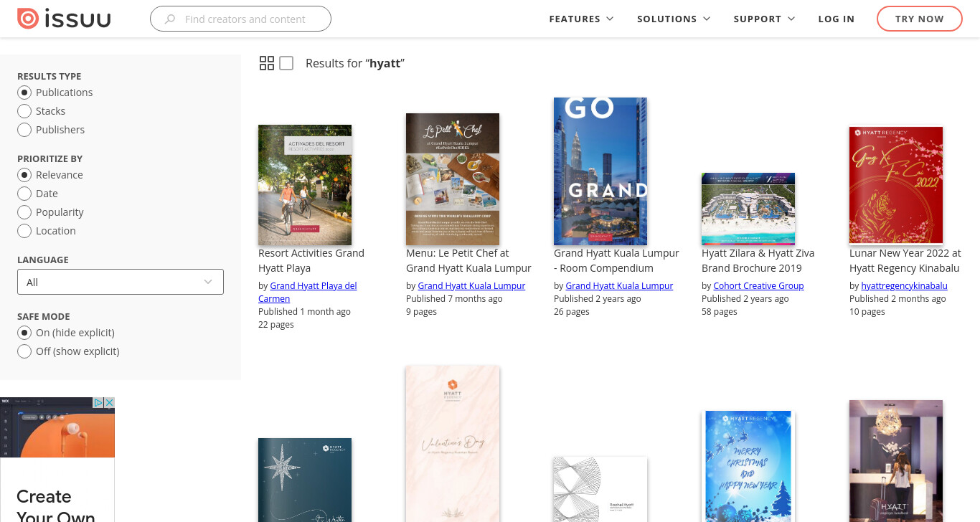Turn Safe Mode off (show explicit)

click(24, 351)
